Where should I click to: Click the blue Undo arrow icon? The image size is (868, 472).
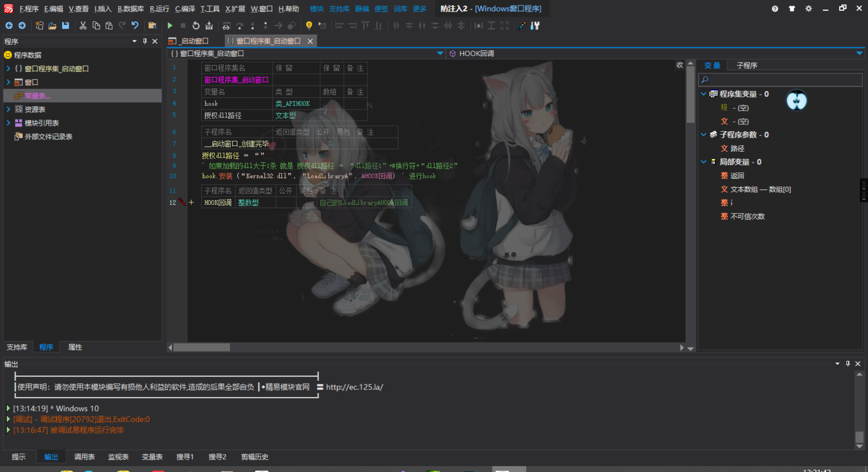click(x=135, y=26)
